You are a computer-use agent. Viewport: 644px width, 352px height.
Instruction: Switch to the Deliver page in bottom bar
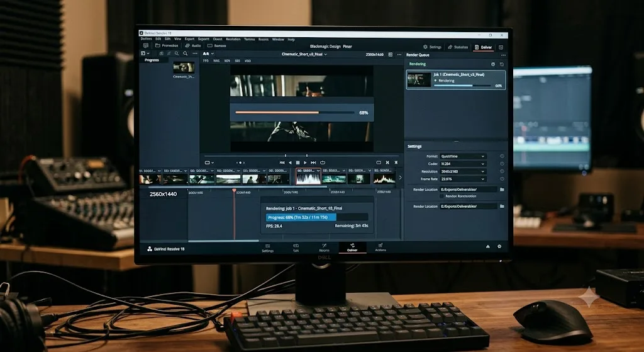pos(352,247)
